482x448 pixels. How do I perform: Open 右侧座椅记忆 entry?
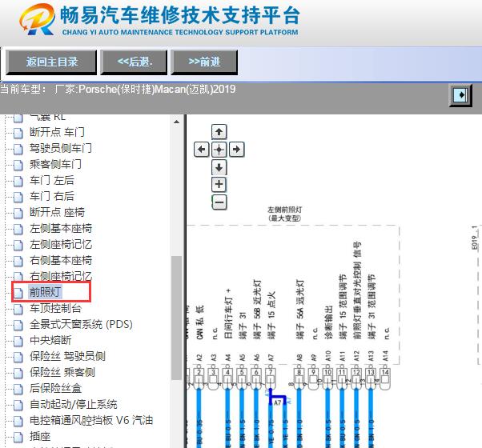click(61, 276)
